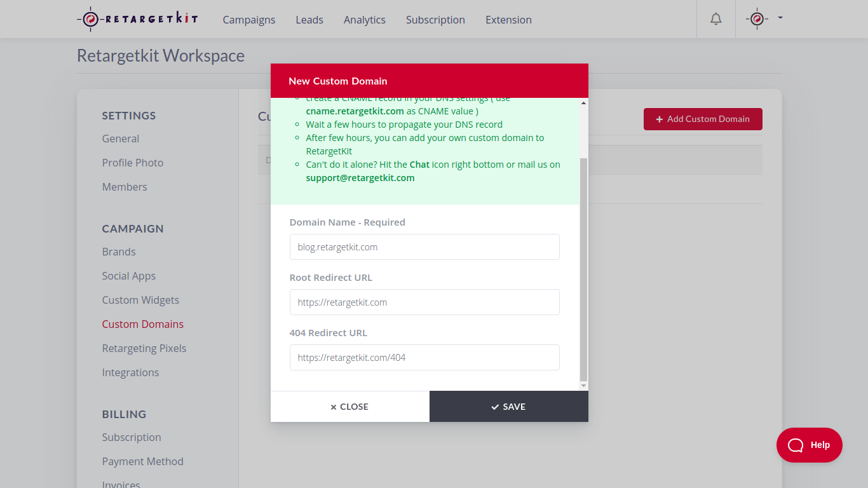The height and width of the screenshot is (488, 868).
Task: Click the cname.retargetkit.com text
Action: tap(355, 111)
